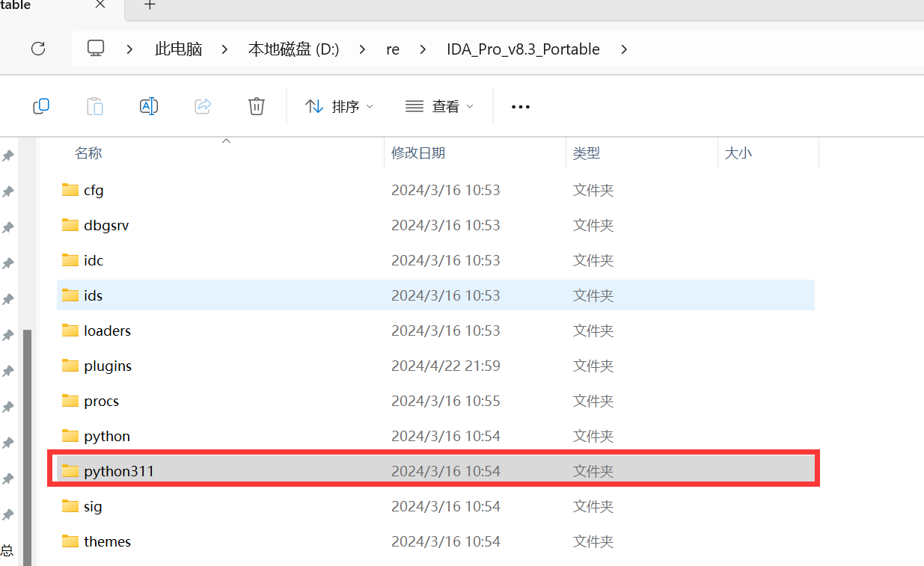Click the folder icon beside plugins
The height and width of the screenshot is (566, 924).
click(x=70, y=366)
